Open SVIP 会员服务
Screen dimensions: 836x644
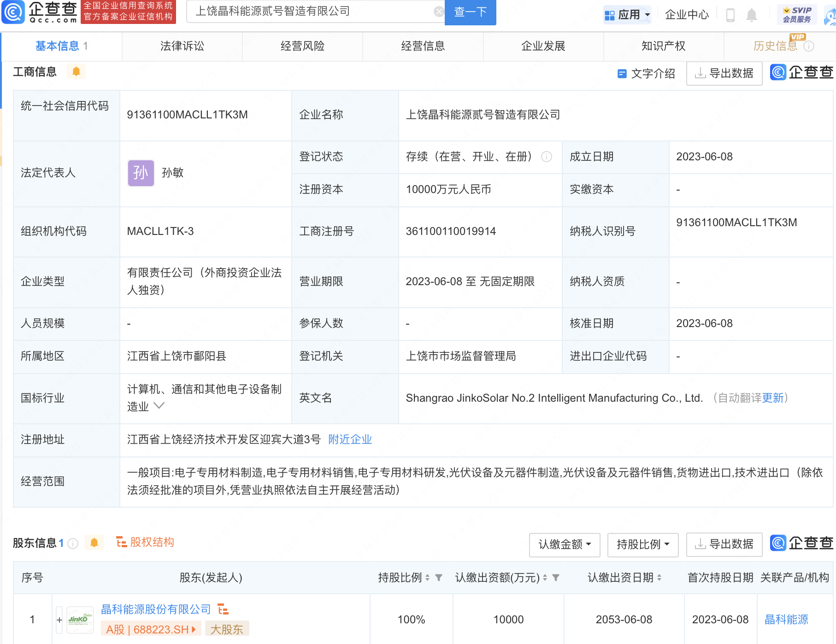[x=797, y=15]
